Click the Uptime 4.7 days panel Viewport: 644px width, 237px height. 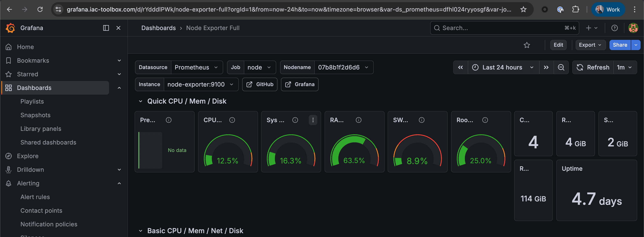(x=597, y=190)
